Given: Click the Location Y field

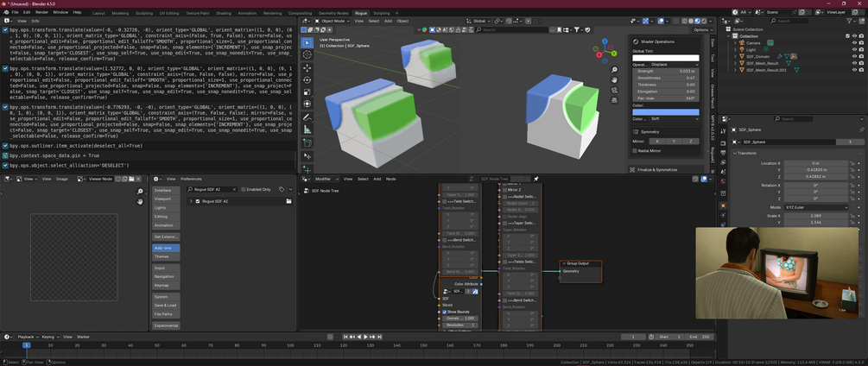Looking at the screenshot, I should [x=815, y=170].
